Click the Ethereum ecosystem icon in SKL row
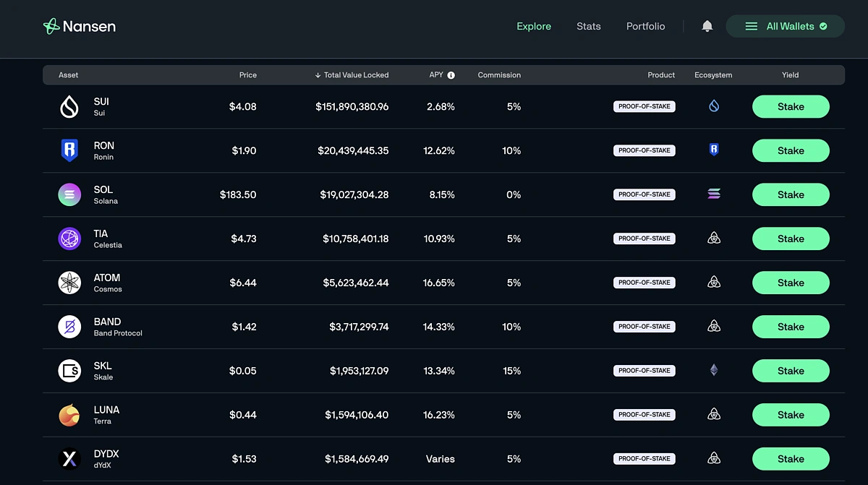868x485 pixels. [x=714, y=371]
